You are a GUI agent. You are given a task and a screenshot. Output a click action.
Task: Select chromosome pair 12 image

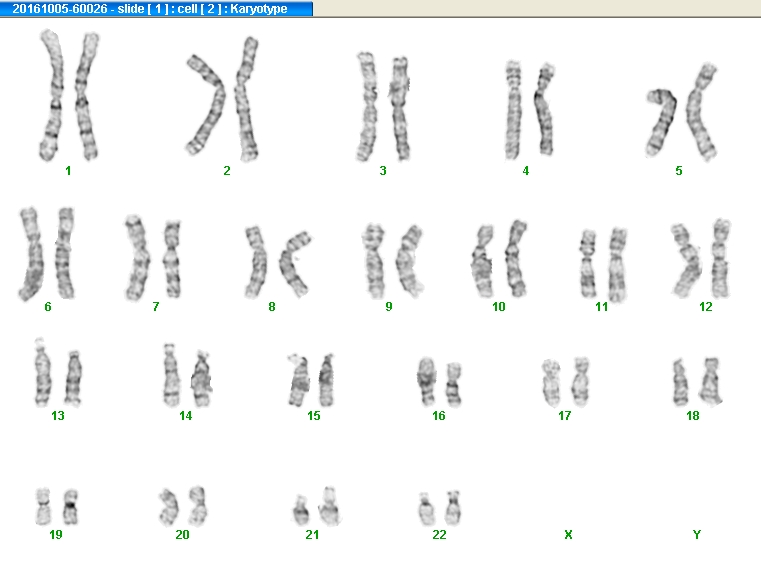point(701,258)
